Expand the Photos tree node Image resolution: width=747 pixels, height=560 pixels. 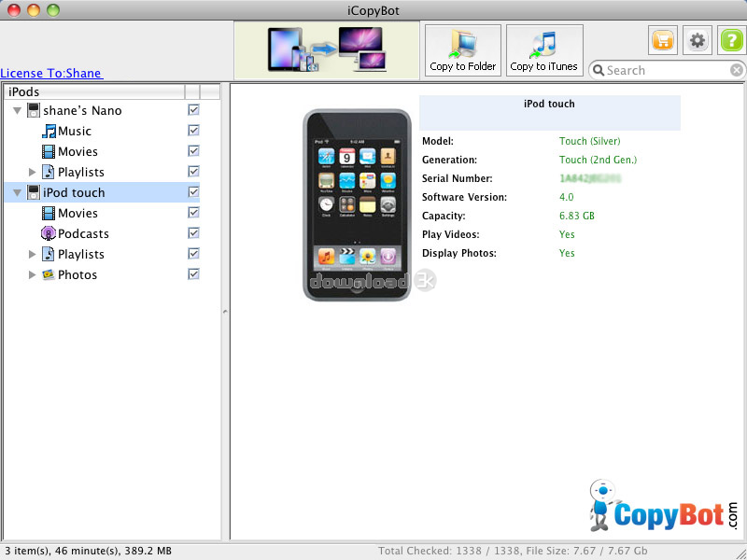33,274
